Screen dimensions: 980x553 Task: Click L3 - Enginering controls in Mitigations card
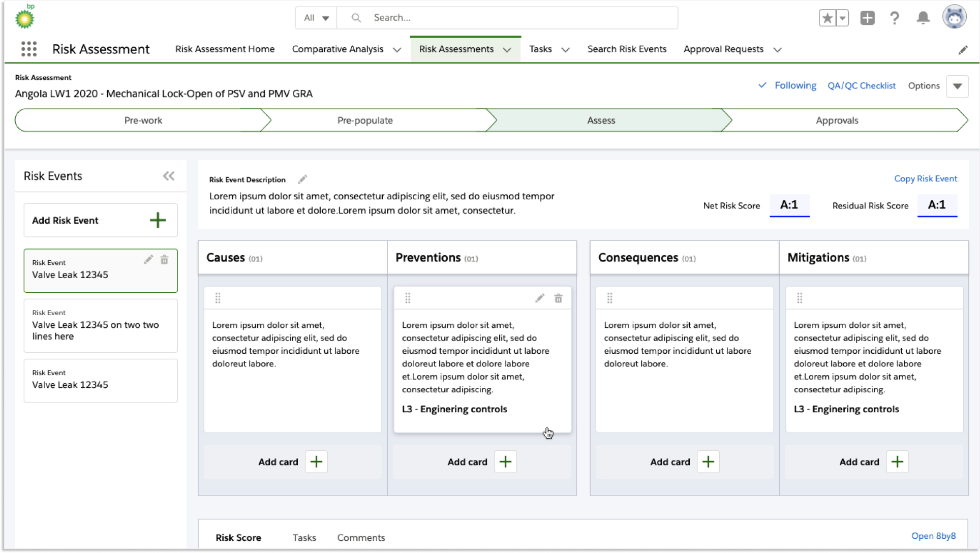tap(846, 409)
